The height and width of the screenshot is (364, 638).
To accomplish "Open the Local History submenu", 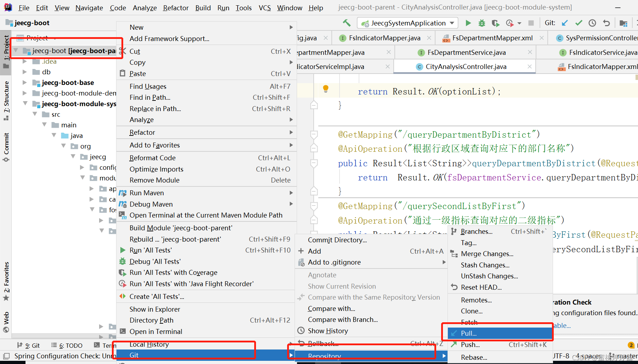I will 206,344.
